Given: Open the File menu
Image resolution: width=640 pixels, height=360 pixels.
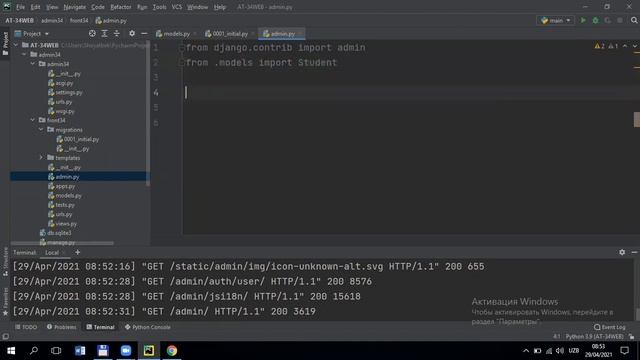Looking at the screenshot, I should pos(20,7).
